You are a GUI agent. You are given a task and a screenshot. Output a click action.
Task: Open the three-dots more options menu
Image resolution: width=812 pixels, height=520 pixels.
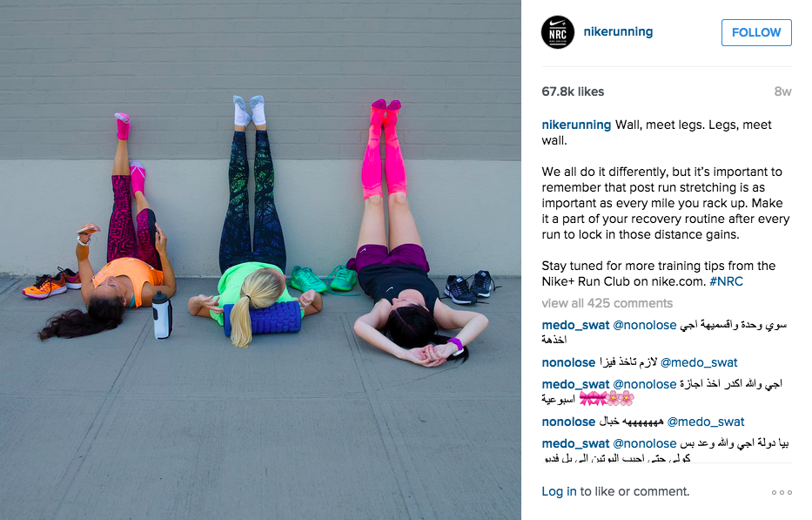tap(782, 492)
